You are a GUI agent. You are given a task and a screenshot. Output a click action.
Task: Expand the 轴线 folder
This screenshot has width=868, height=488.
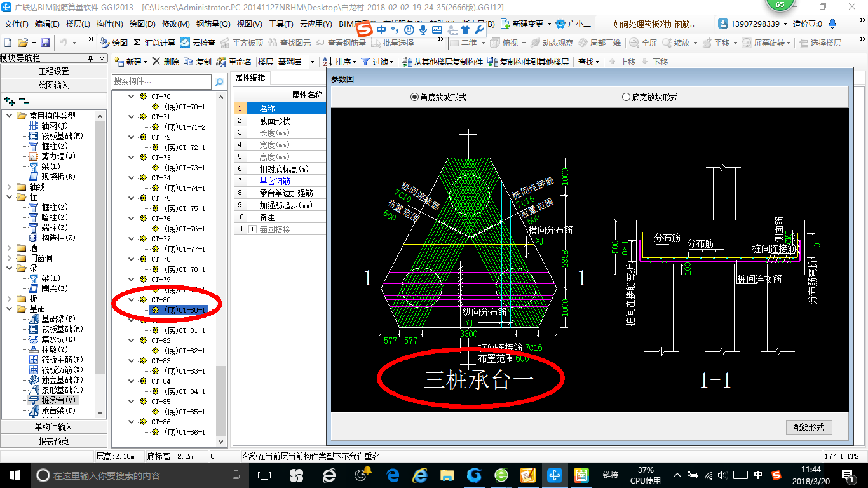click(x=10, y=187)
